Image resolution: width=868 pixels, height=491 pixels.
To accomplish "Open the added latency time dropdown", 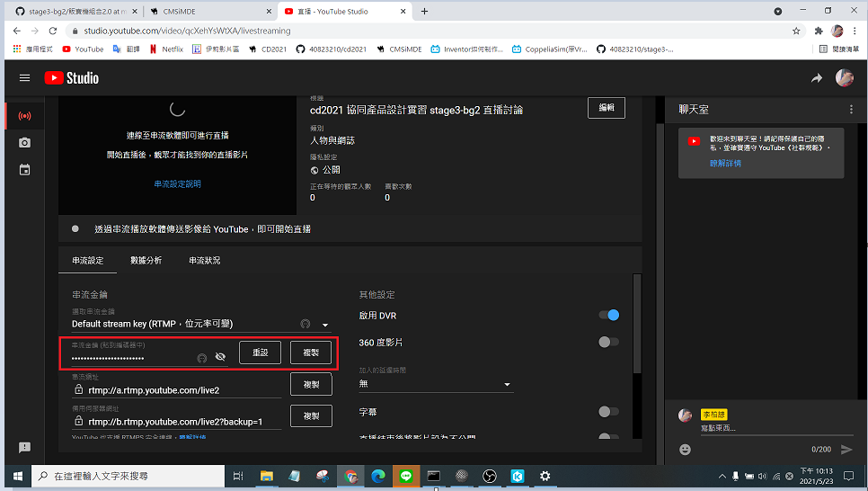I will (x=435, y=384).
